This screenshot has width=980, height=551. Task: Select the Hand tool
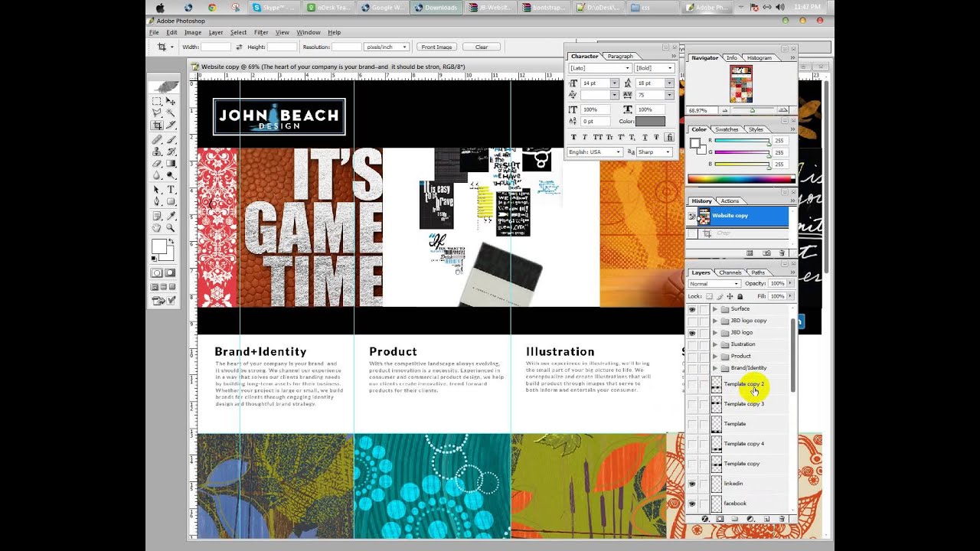pyautogui.click(x=157, y=227)
